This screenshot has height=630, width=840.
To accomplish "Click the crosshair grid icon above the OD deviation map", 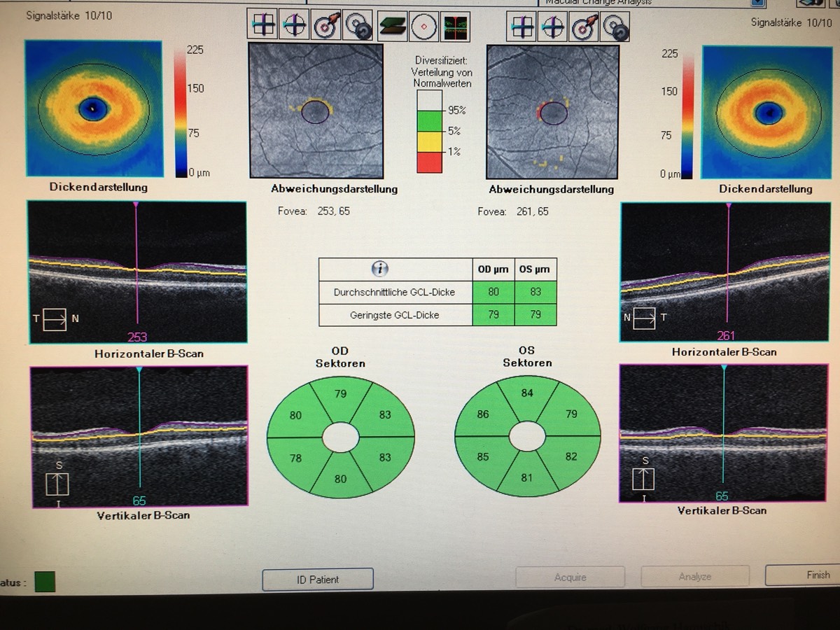I will (262, 27).
